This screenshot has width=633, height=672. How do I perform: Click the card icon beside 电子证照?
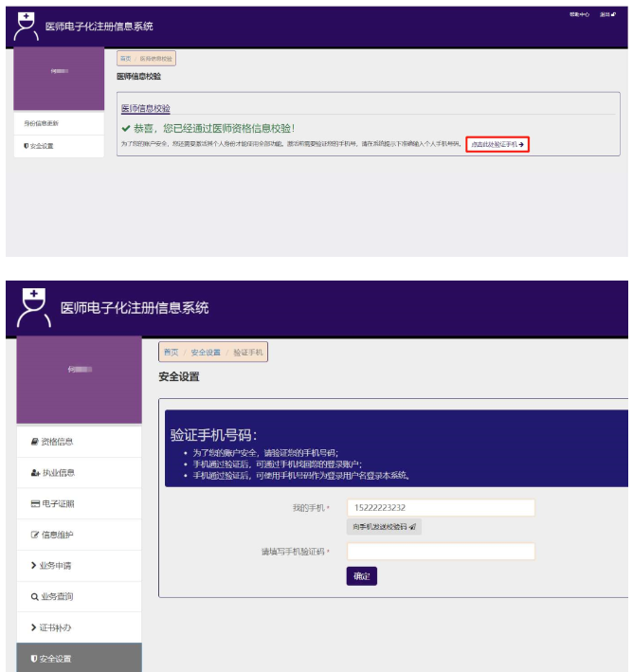pos(35,503)
